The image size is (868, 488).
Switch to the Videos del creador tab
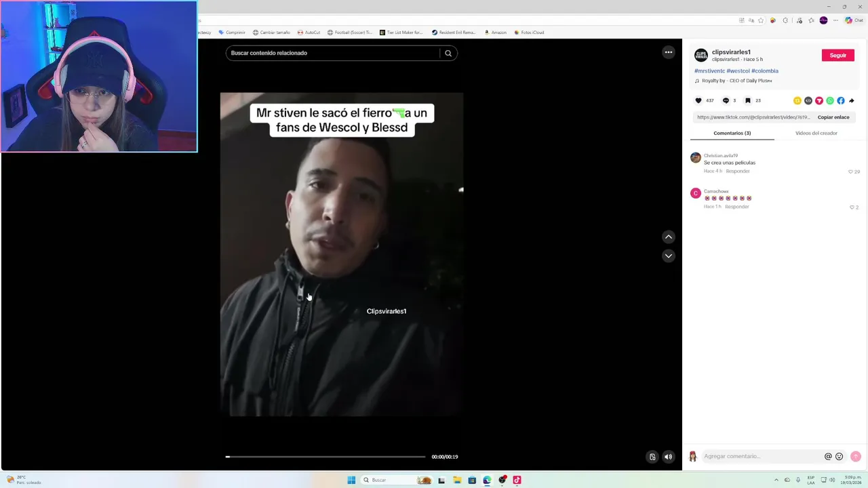[816, 133]
